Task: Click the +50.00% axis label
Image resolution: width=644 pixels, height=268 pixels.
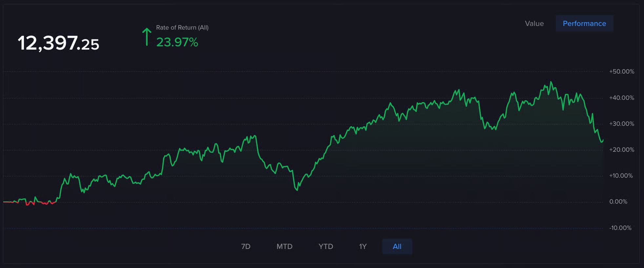Action: click(x=622, y=72)
